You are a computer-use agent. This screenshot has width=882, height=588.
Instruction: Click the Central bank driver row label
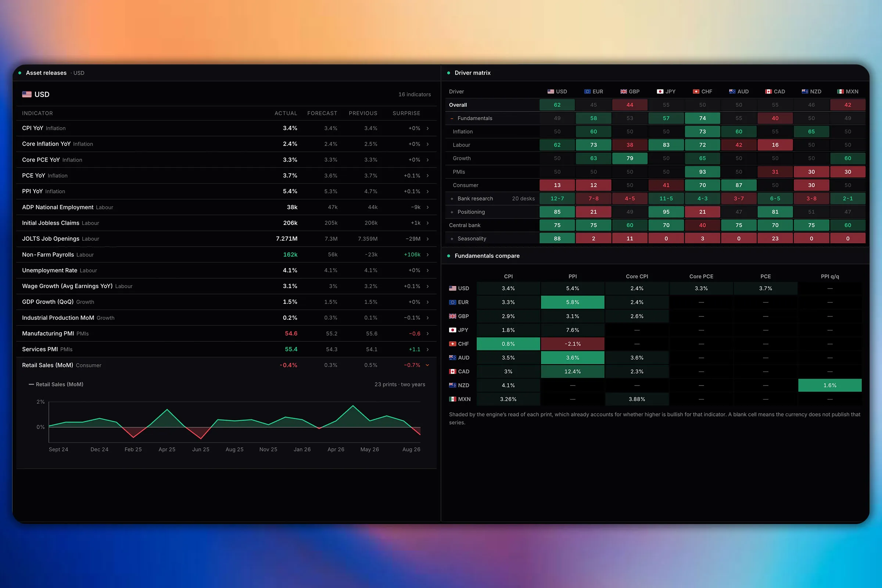pyautogui.click(x=465, y=225)
